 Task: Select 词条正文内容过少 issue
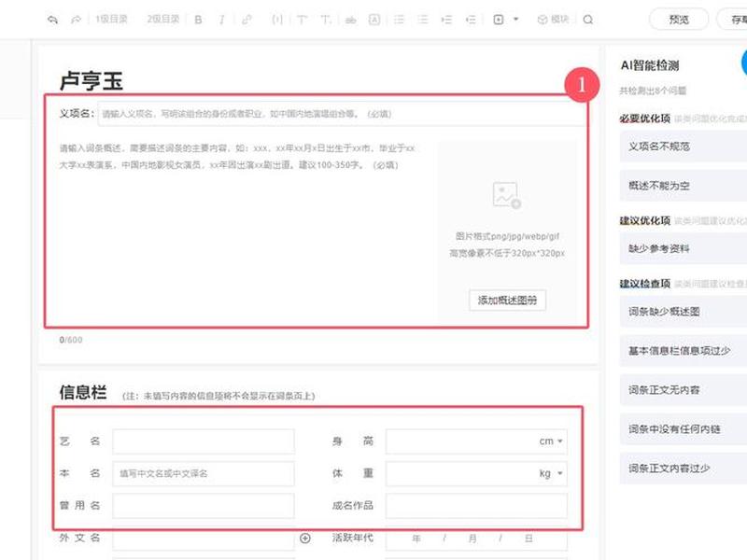click(684, 469)
